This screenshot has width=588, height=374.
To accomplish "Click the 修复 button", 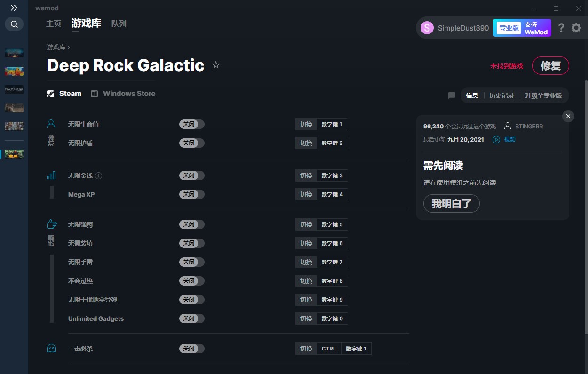I will tap(550, 66).
